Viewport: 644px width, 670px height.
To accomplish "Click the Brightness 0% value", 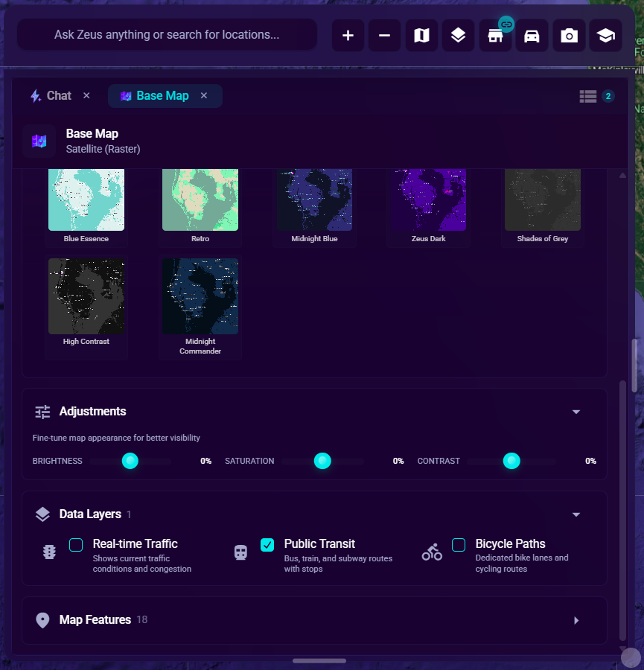I will 206,461.
